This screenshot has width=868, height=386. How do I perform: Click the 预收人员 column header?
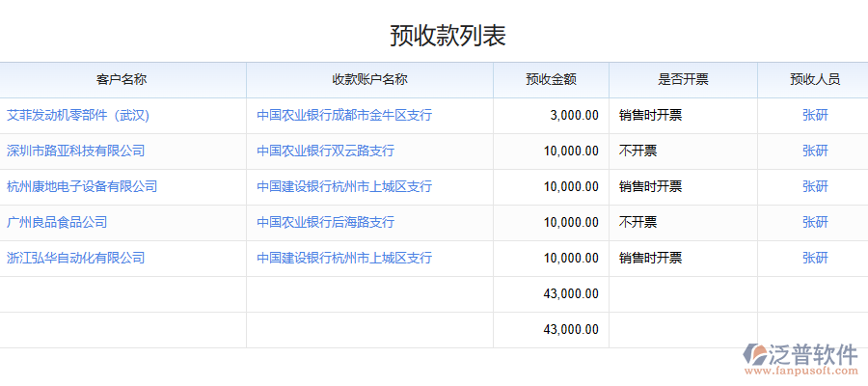click(x=814, y=80)
